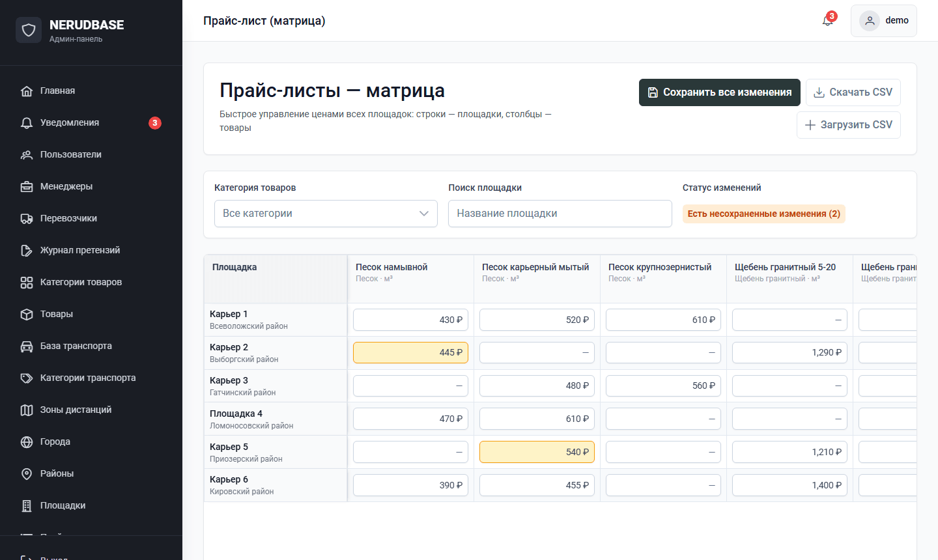Click highlighted 445 ₽ cell for Карьер 2

[x=410, y=352]
